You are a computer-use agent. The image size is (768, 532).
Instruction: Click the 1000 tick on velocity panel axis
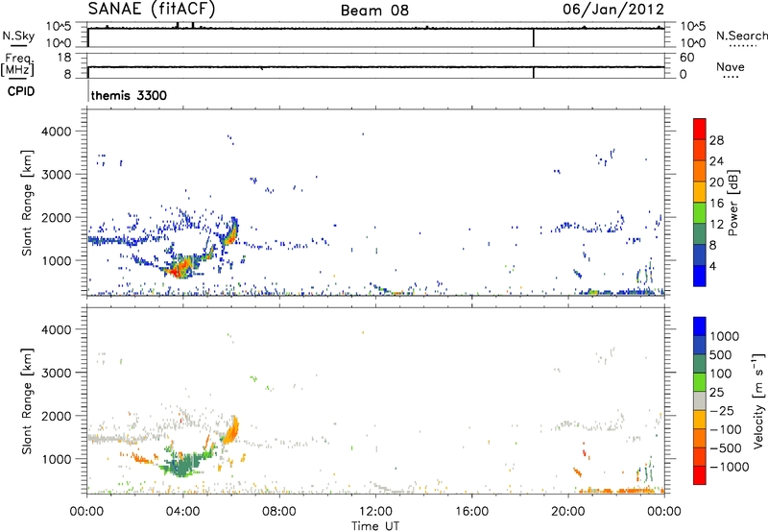pos(57,459)
